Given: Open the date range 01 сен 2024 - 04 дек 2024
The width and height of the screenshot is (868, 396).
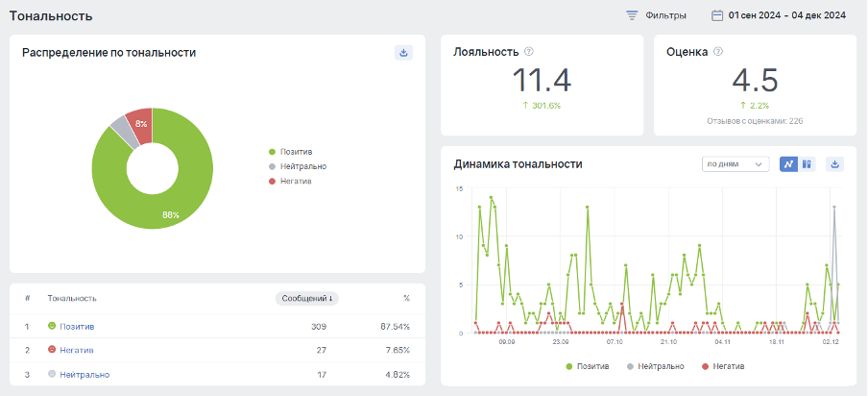Looking at the screenshot, I should pos(786,15).
